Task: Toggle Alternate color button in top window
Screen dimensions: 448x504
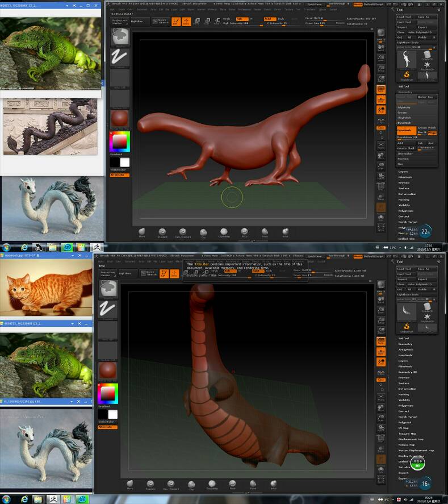Action: [x=119, y=175]
